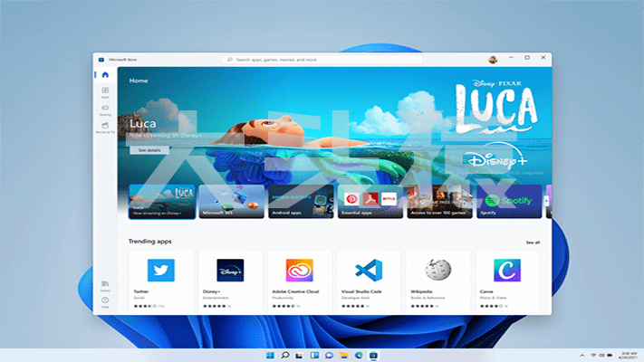Select the Essential apps carousel thumbnail
Image resolution: width=644 pixels, height=362 pixels.
pyautogui.click(x=370, y=202)
